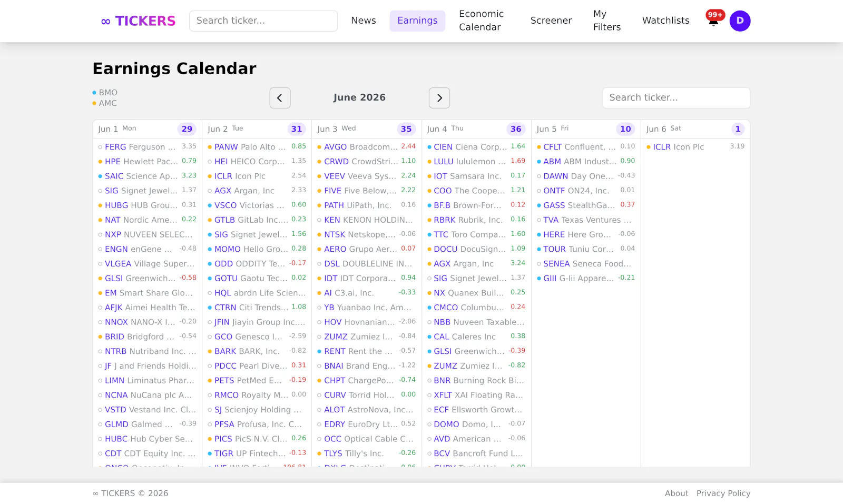Go to next month with right chevron
843x504 pixels.
(439, 98)
